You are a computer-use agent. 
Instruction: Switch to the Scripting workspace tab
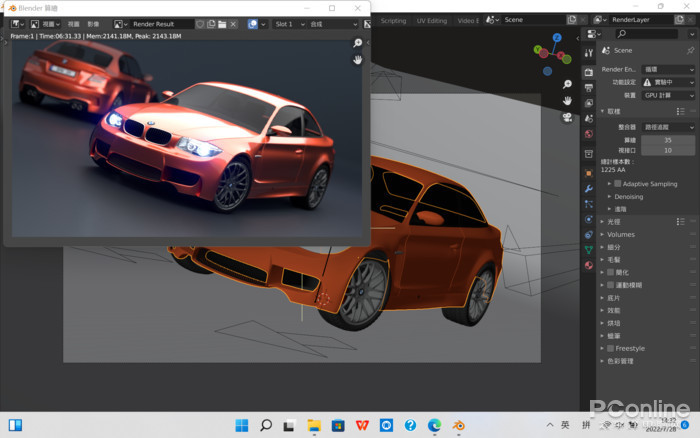(393, 21)
